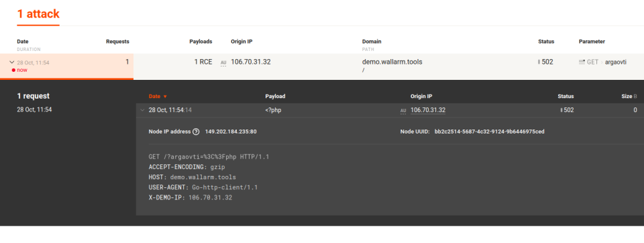Click the status indicator icon in request row
Image resolution: width=644 pixels, height=243 pixels.
click(x=561, y=110)
